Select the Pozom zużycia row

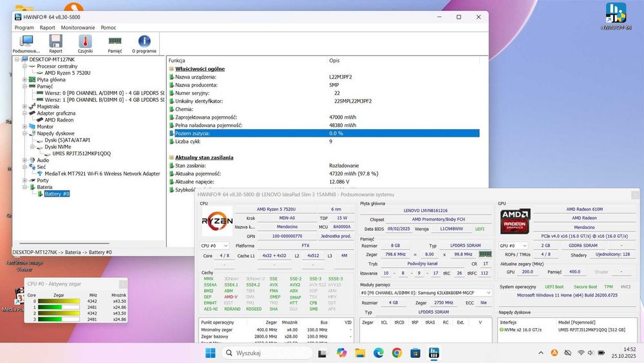pos(324,133)
